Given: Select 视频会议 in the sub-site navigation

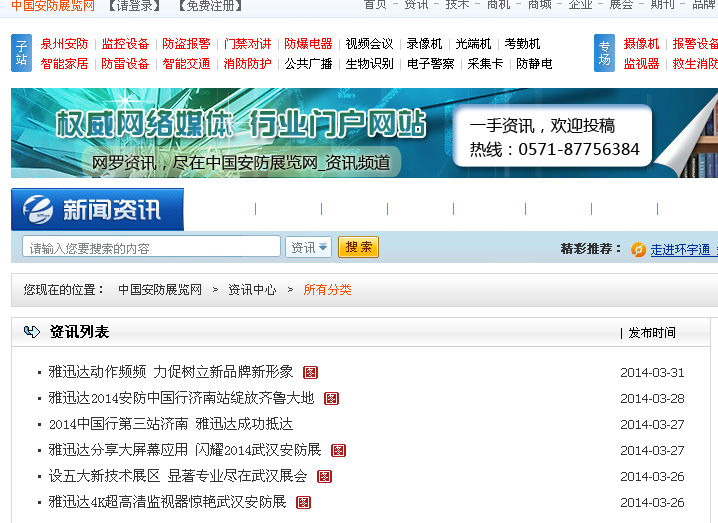Looking at the screenshot, I should [369, 44].
